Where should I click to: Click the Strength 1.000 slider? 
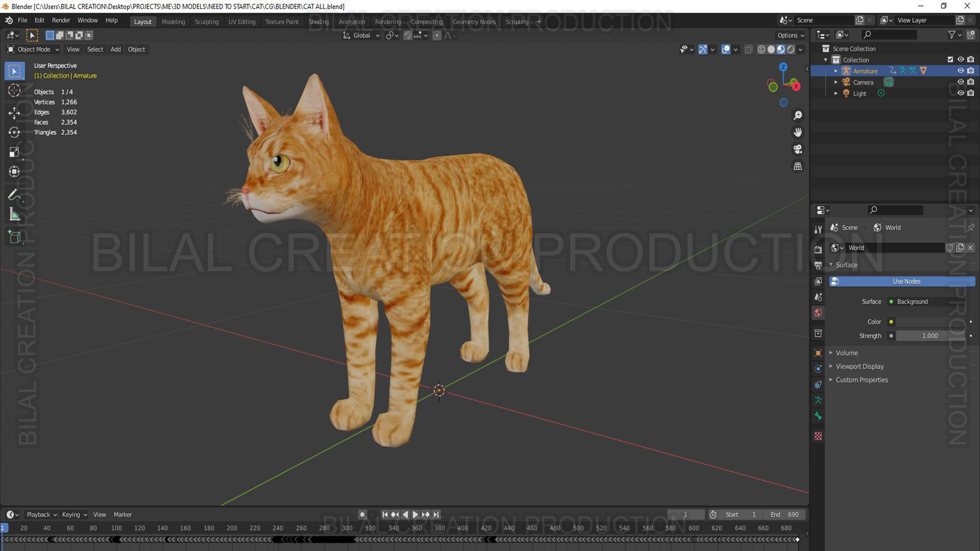tap(931, 336)
